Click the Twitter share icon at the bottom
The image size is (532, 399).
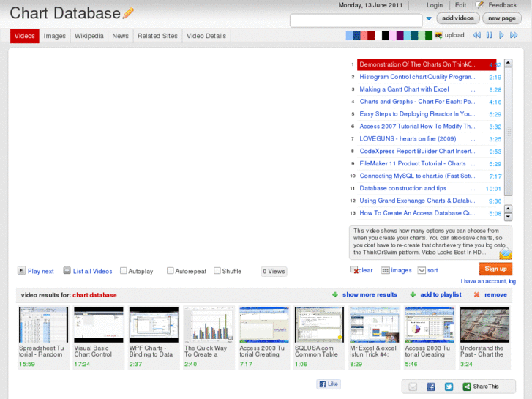pos(449,387)
